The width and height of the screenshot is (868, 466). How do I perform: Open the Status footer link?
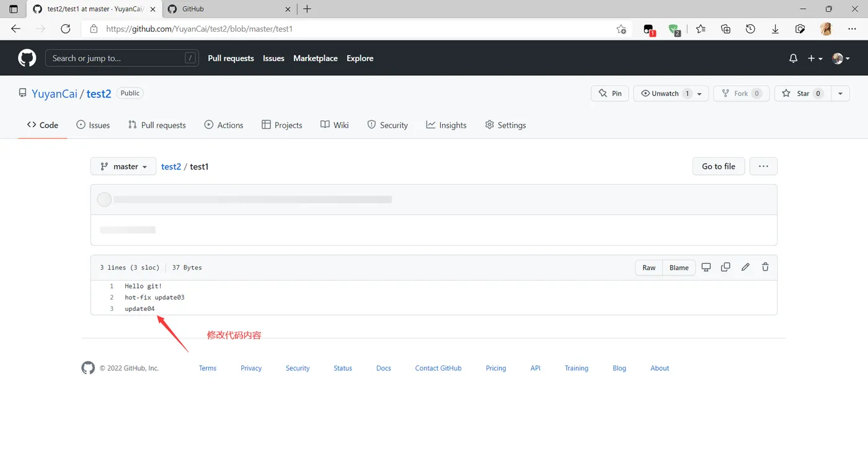coord(343,368)
